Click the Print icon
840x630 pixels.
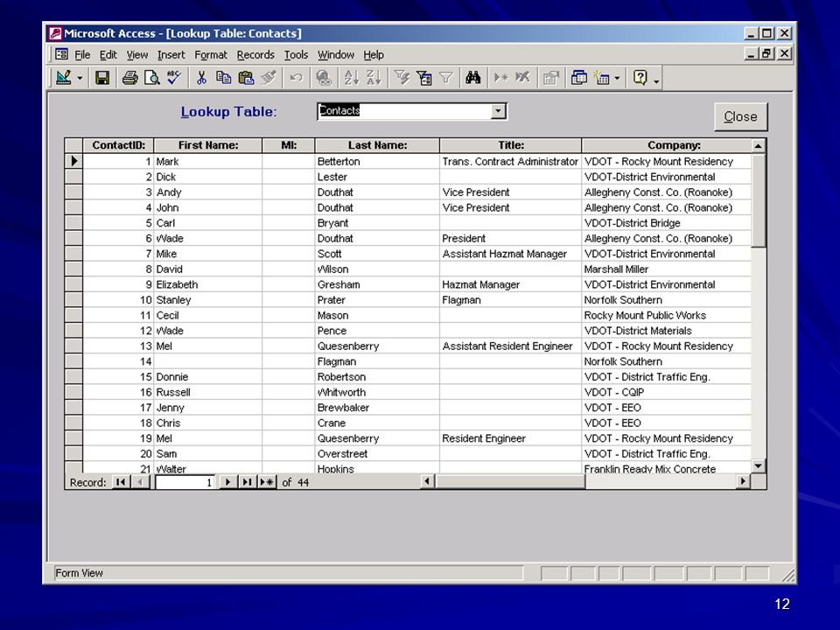(x=129, y=78)
